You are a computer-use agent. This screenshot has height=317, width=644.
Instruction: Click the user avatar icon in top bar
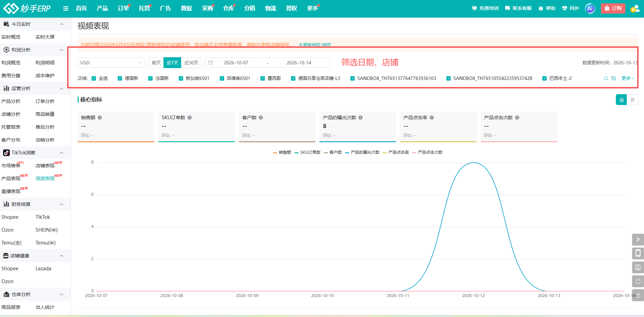click(635, 8)
